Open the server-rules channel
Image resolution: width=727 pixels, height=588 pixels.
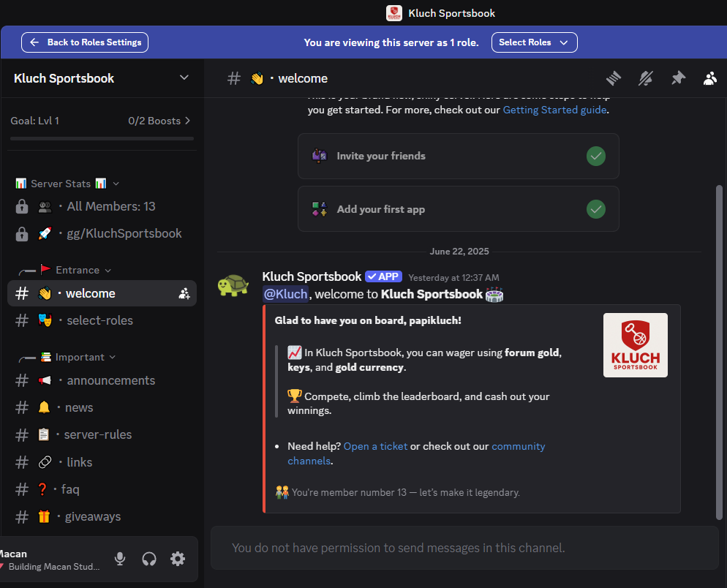(x=102, y=435)
